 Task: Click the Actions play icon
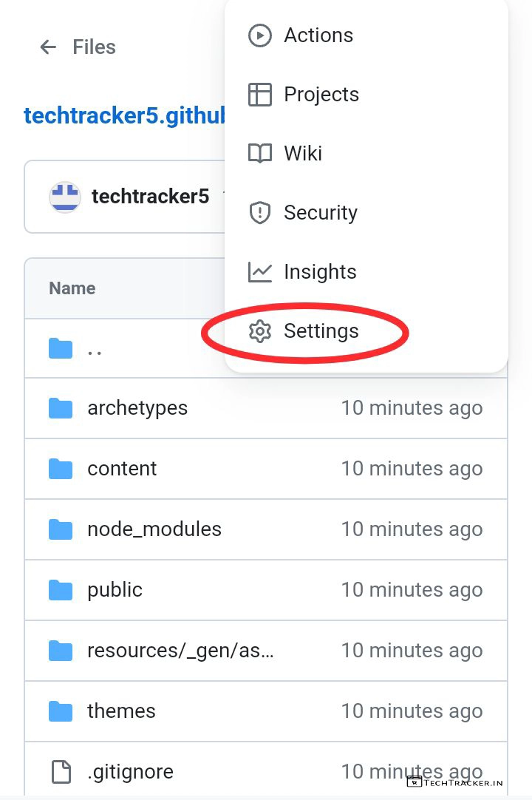(259, 35)
